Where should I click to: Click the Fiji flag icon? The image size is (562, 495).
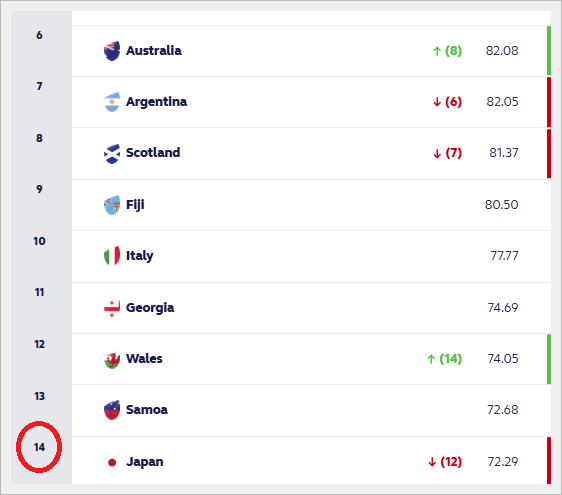(x=112, y=205)
